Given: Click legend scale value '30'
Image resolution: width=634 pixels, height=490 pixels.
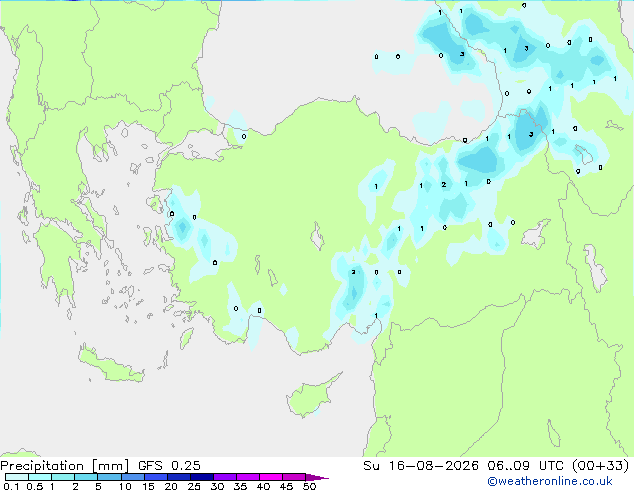Looking at the screenshot, I should click(217, 486).
